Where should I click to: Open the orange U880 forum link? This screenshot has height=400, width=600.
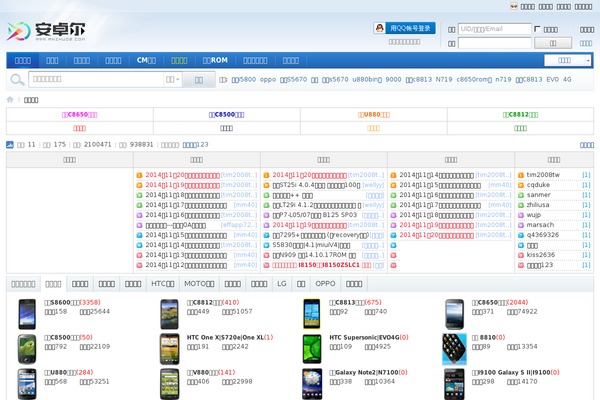[x=373, y=114]
